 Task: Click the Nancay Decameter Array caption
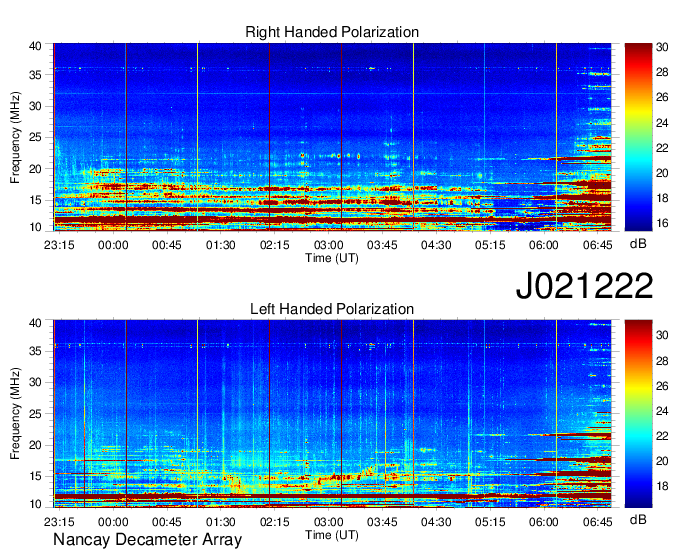pos(147,540)
